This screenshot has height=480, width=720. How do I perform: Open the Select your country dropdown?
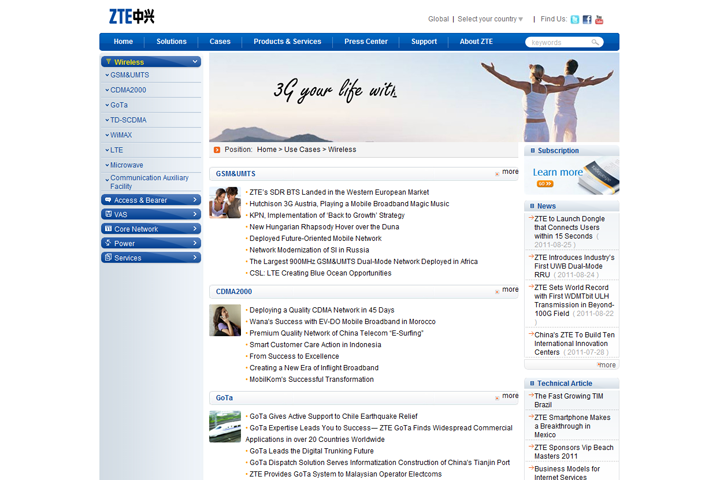coord(490,19)
